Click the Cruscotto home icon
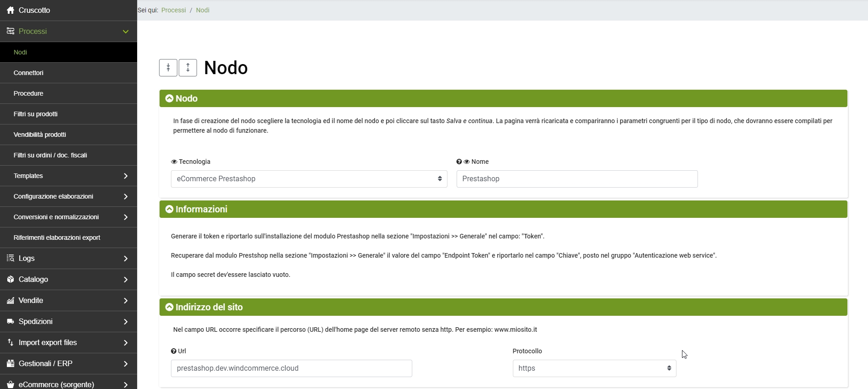Image resolution: width=868 pixels, height=389 pixels. coord(10,10)
